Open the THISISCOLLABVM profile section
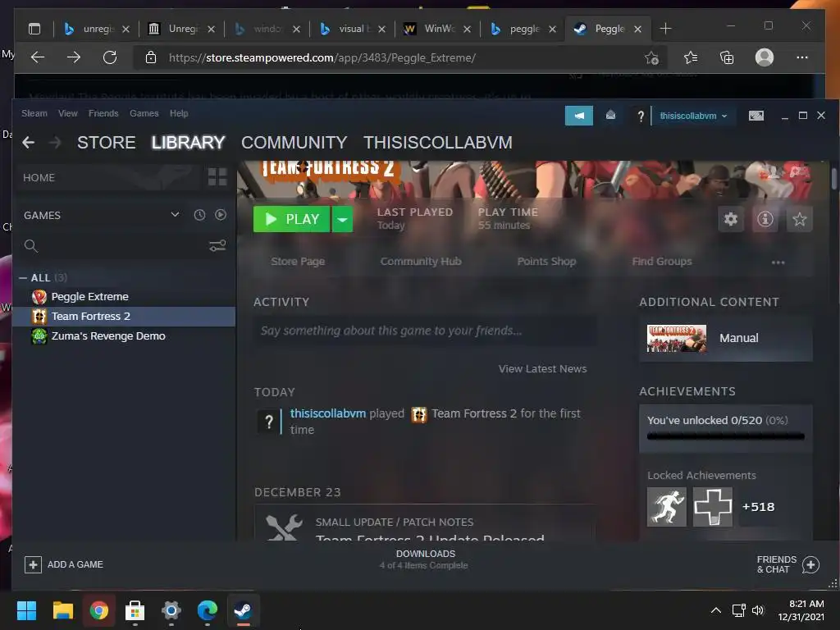Viewport: 840px width, 630px height. pos(438,143)
